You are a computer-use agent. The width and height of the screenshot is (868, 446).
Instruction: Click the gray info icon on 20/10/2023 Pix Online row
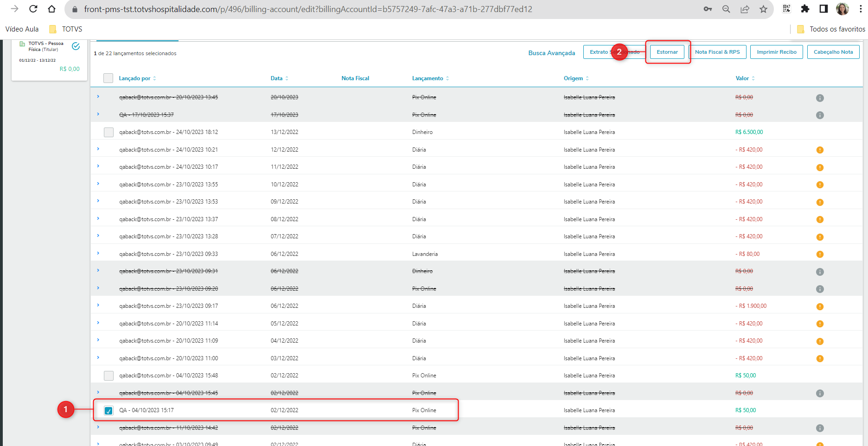pos(820,98)
